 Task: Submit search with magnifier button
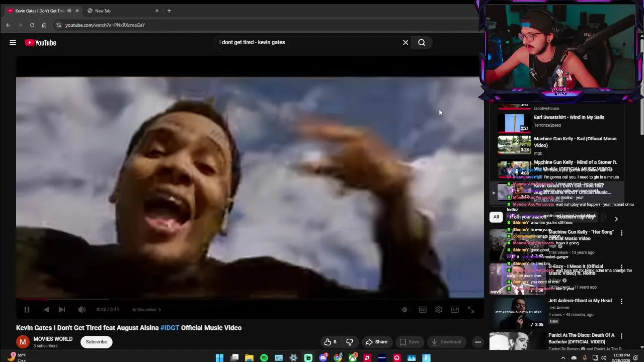(x=422, y=42)
